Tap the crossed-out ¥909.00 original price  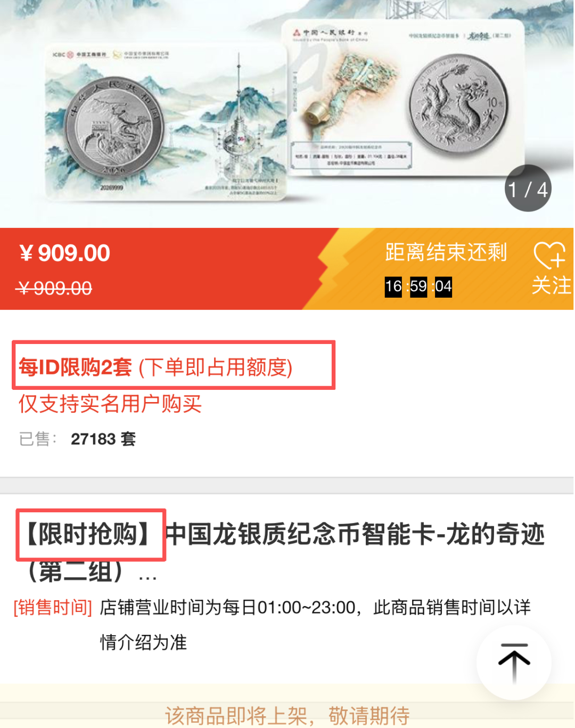(54, 288)
